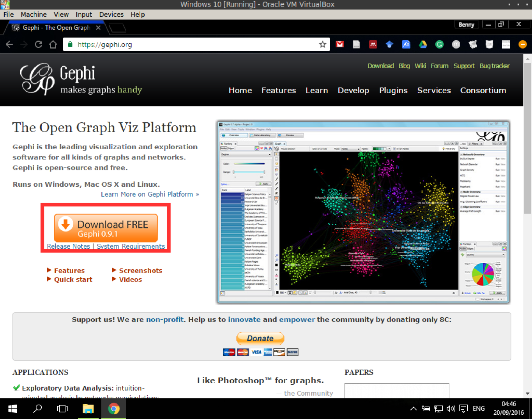Click the orange minus extension icon
Image resolution: width=532 pixels, height=419 pixels.
click(523, 44)
